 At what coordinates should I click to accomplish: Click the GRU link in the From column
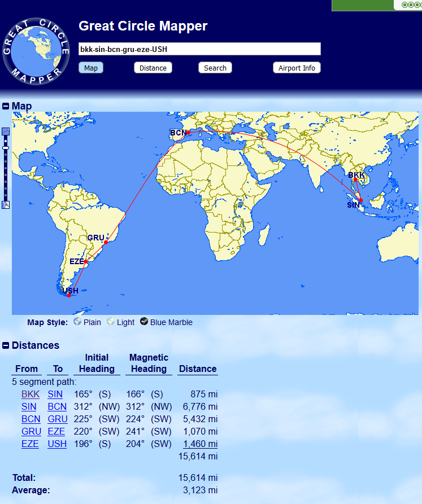[31, 431]
